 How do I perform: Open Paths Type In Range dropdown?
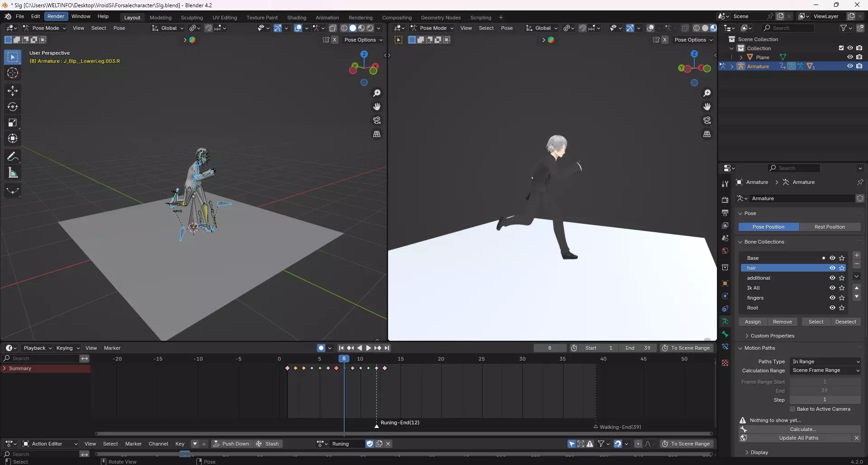pyautogui.click(x=825, y=362)
